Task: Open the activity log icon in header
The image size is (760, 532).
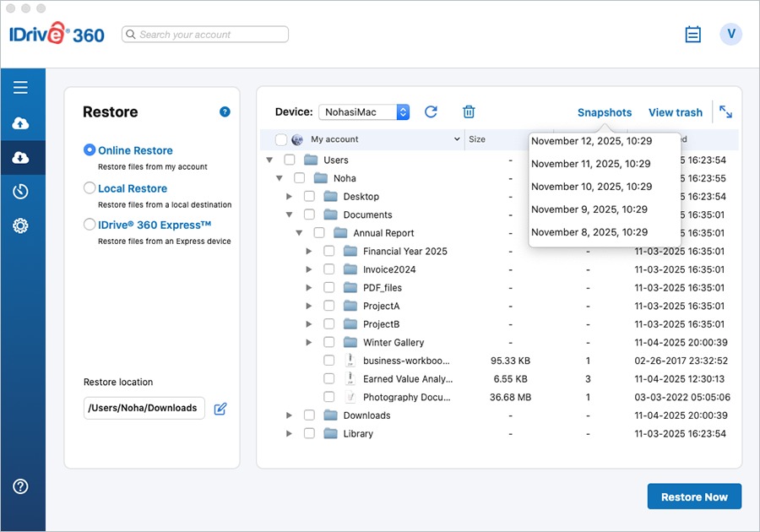Action: tap(692, 35)
